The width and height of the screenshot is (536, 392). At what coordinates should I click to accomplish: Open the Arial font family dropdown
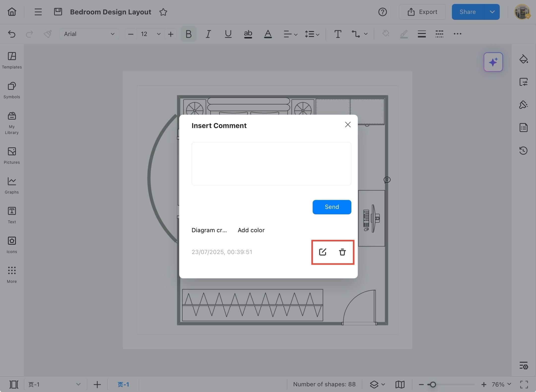pos(89,34)
